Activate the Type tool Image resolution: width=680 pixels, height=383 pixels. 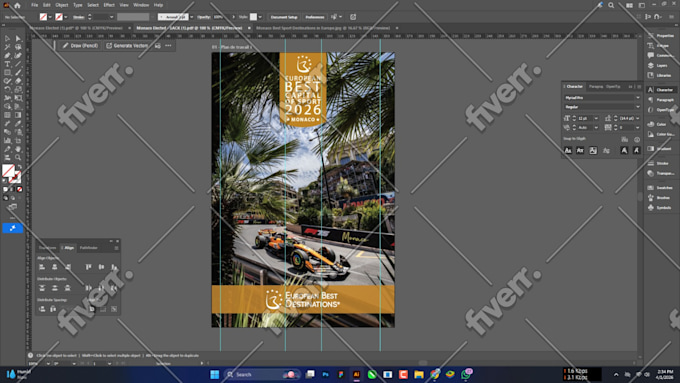pyautogui.click(x=7, y=64)
